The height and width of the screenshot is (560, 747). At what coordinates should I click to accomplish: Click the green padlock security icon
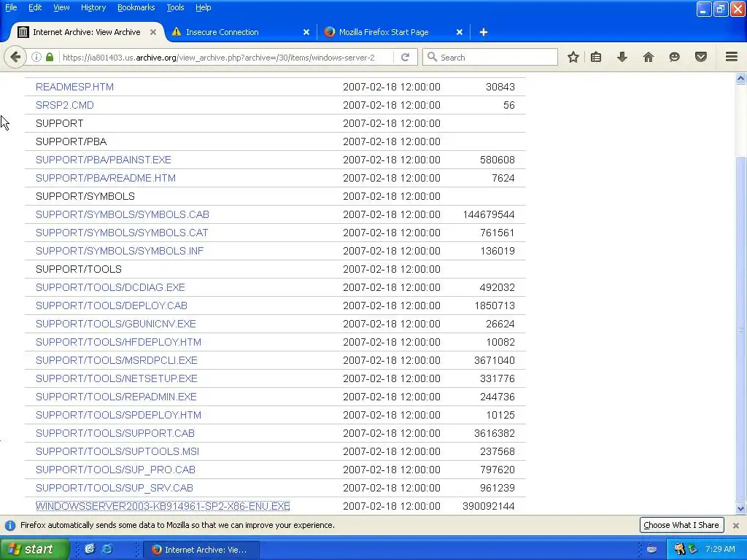click(50, 57)
